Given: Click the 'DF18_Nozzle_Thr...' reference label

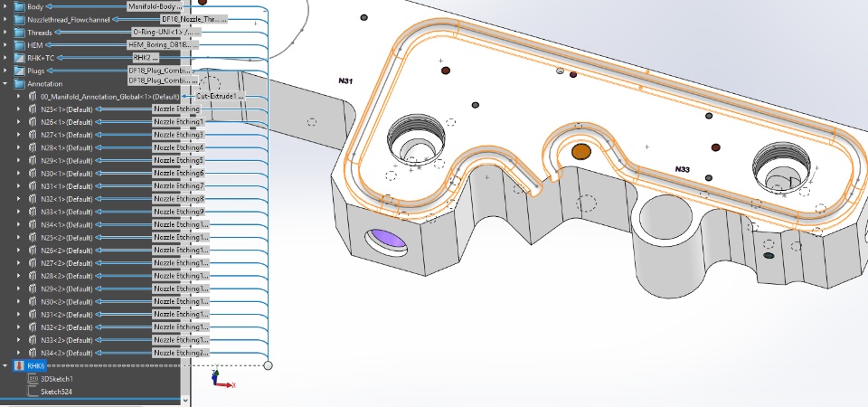Looking at the screenshot, I should pos(193,19).
